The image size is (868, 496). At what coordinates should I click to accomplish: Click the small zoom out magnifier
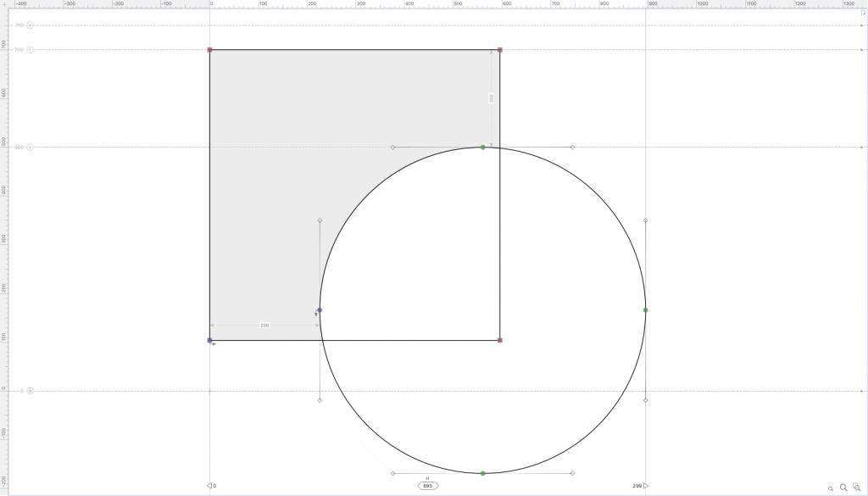coord(831,489)
